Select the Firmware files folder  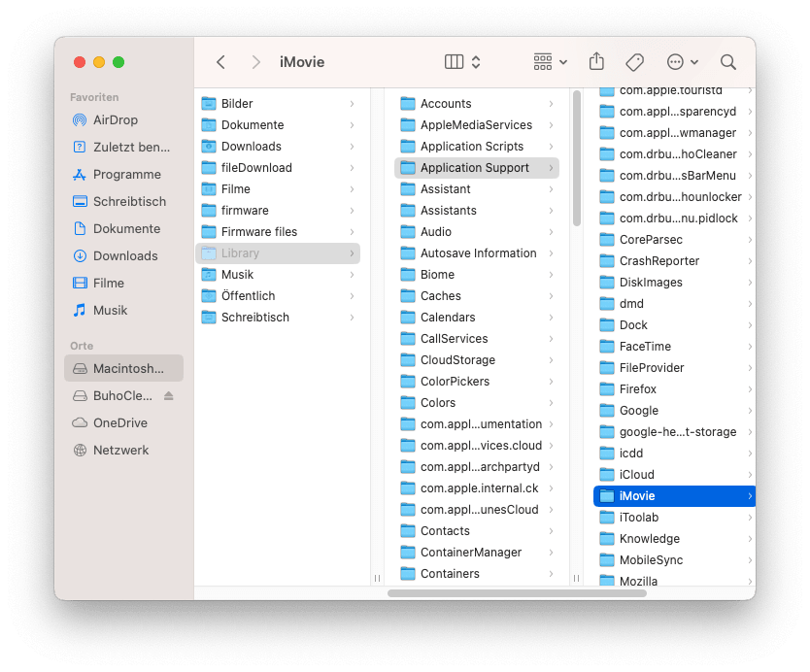[278, 231]
